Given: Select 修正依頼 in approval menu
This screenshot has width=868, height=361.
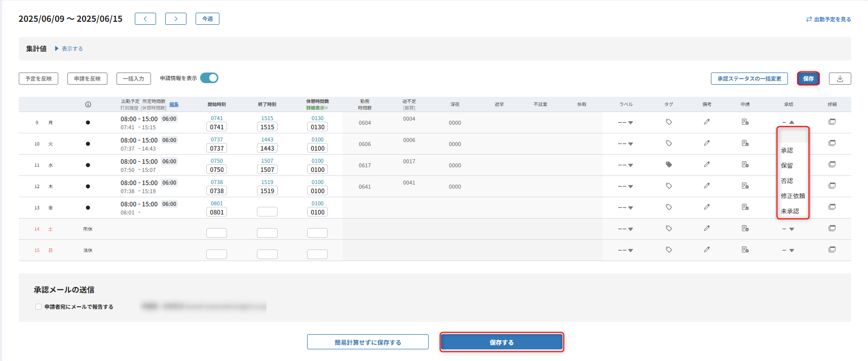Looking at the screenshot, I should tap(792, 196).
